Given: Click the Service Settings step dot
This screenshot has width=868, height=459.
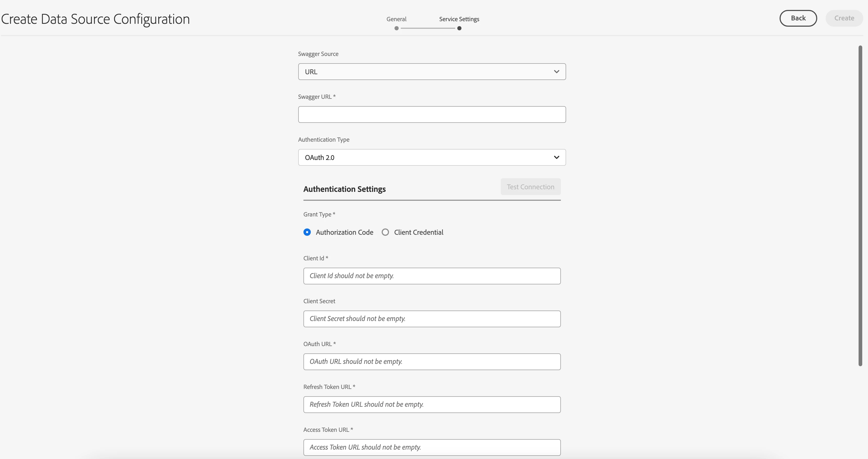Looking at the screenshot, I should point(459,28).
